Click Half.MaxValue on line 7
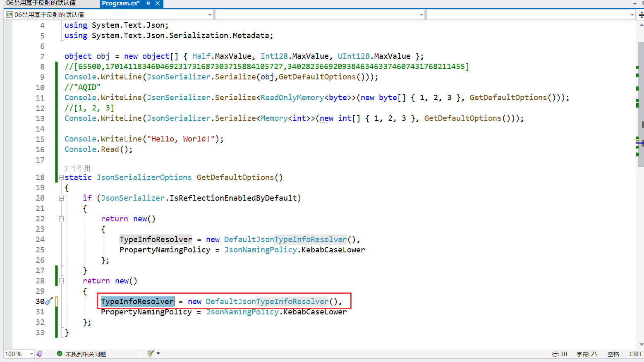The width and height of the screenshot is (644, 362). tap(222, 56)
